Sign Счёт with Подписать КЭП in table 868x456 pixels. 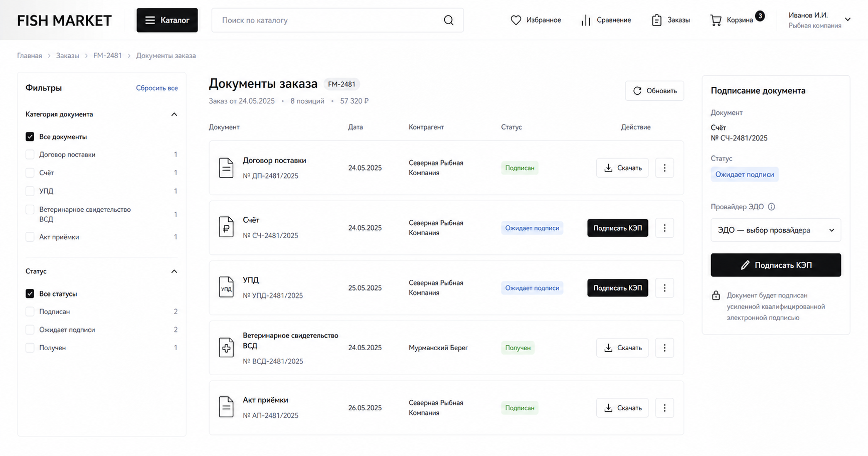tap(618, 228)
